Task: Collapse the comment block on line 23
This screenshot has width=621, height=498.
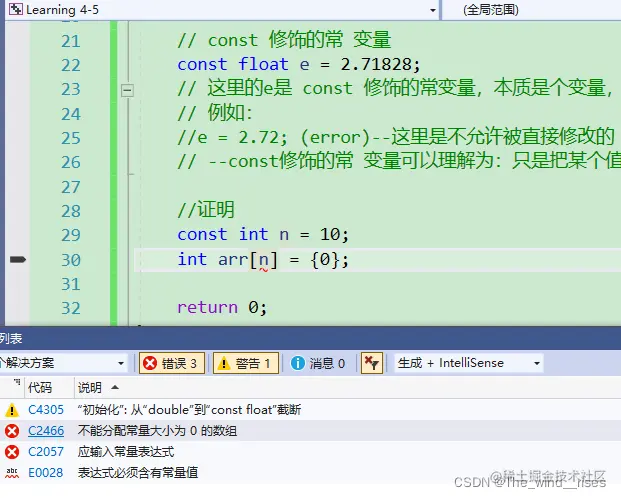Action: tap(127, 90)
